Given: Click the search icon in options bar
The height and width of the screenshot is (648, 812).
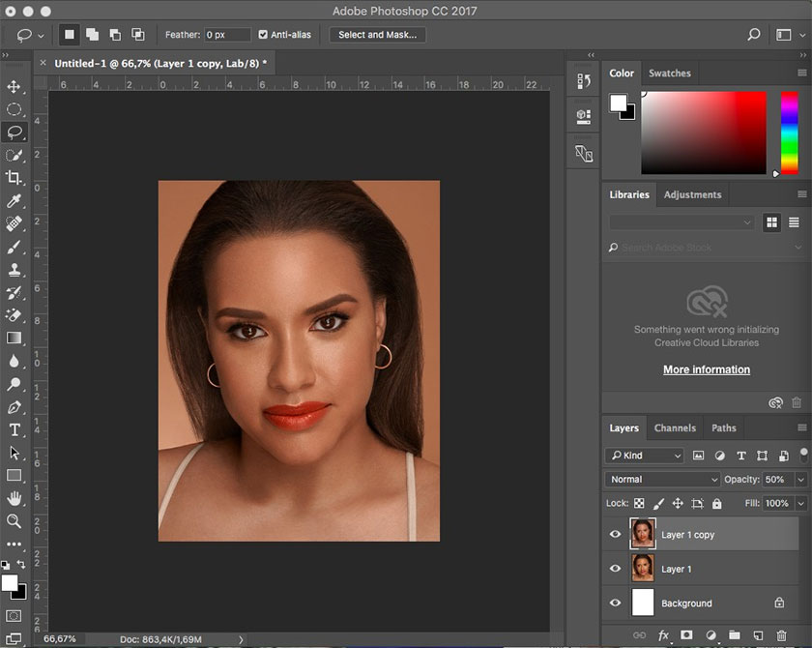Looking at the screenshot, I should click(754, 35).
